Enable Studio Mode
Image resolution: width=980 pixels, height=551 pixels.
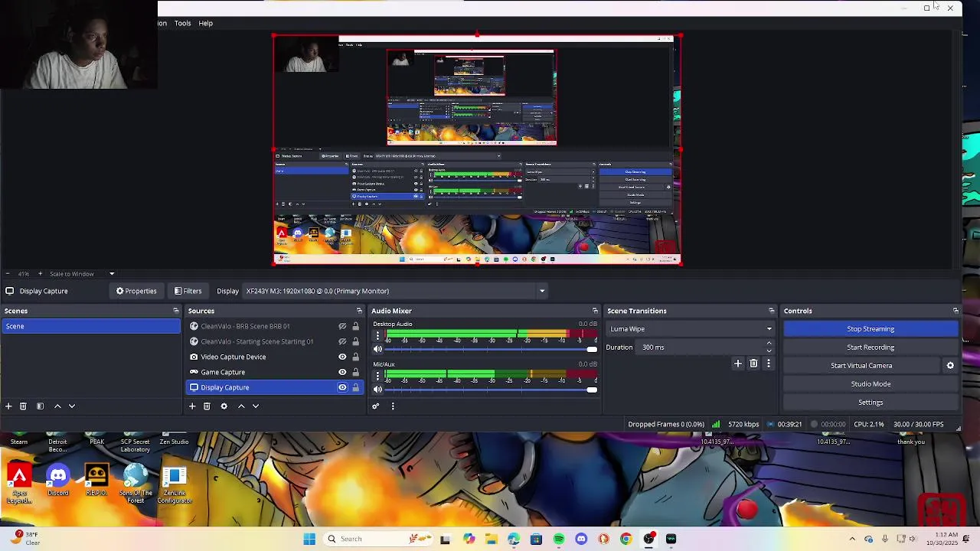(871, 384)
